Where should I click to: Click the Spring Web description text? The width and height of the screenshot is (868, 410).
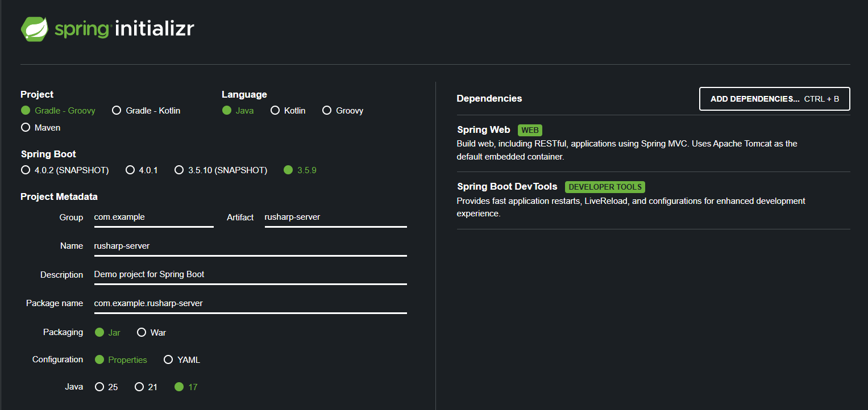point(627,150)
